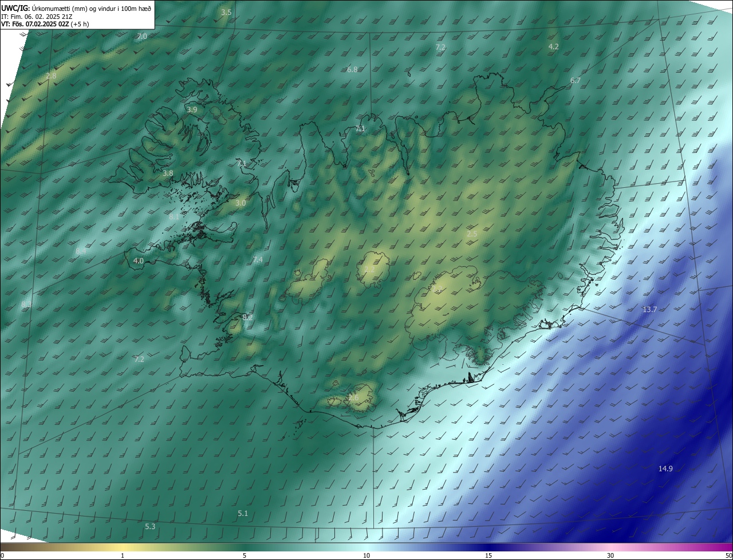Image resolution: width=733 pixels, height=560 pixels.
Task: Click the 7.4 value label
Action: tap(258, 260)
